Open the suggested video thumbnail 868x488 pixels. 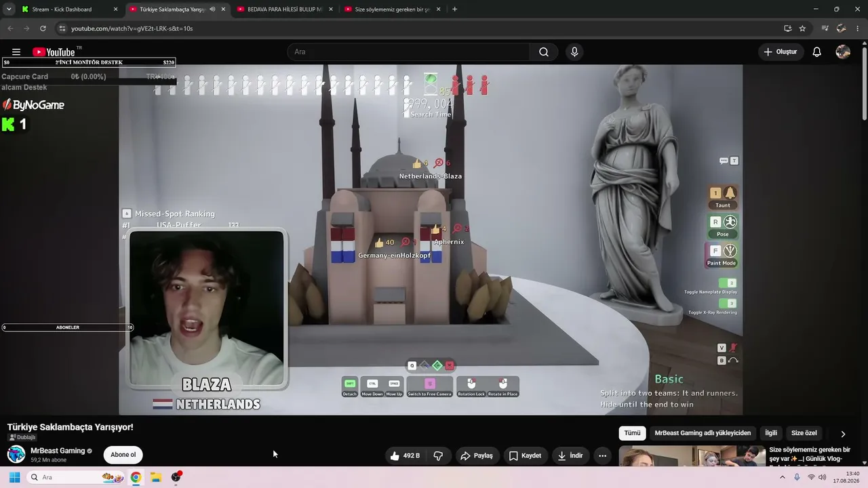692,456
